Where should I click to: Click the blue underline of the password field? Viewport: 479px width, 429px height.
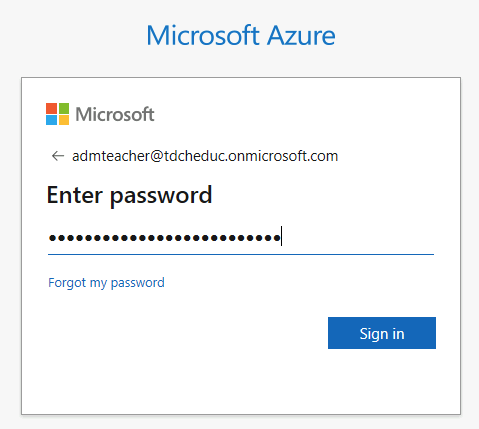[x=241, y=254]
